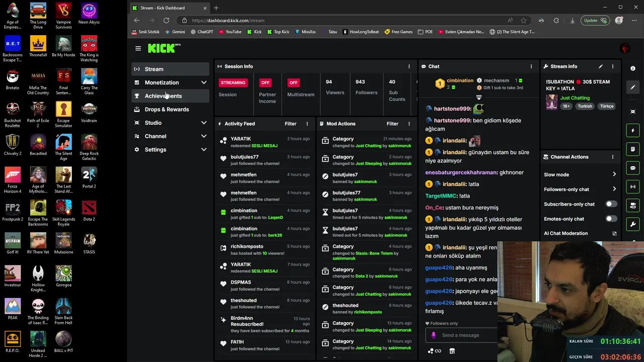Screen dimensions: 644x362
Task: Open Mod Actions Filter
Action: click(x=392, y=124)
